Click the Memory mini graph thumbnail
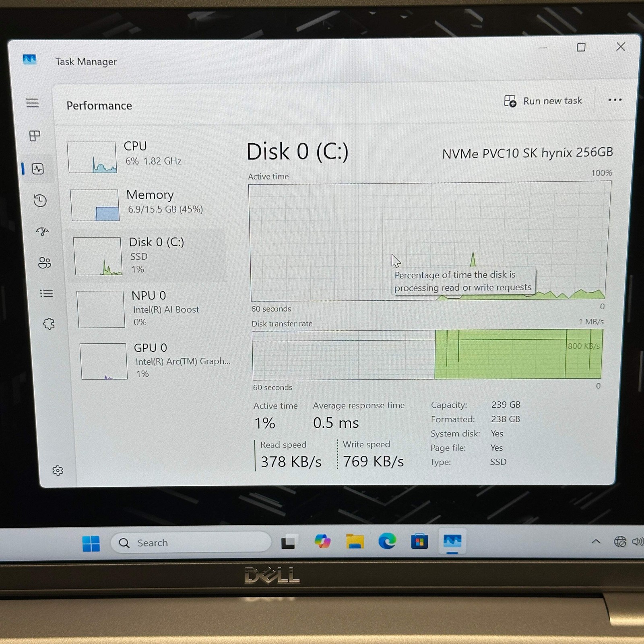The height and width of the screenshot is (644, 644). pos(95,205)
